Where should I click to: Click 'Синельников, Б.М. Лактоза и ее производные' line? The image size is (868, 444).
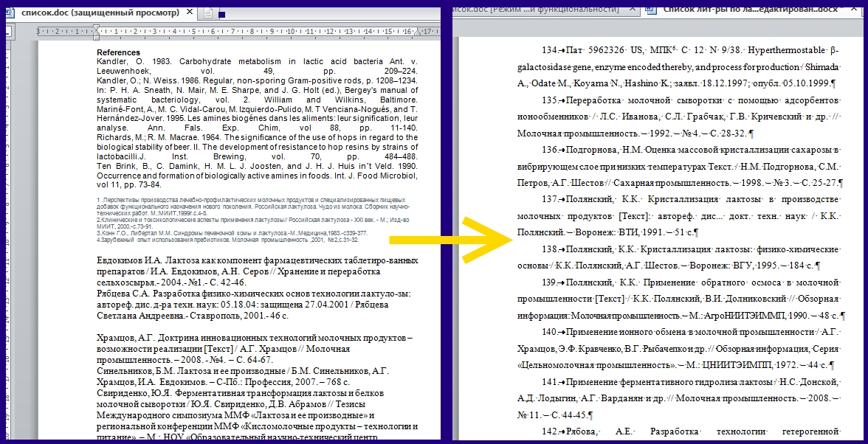243,371
